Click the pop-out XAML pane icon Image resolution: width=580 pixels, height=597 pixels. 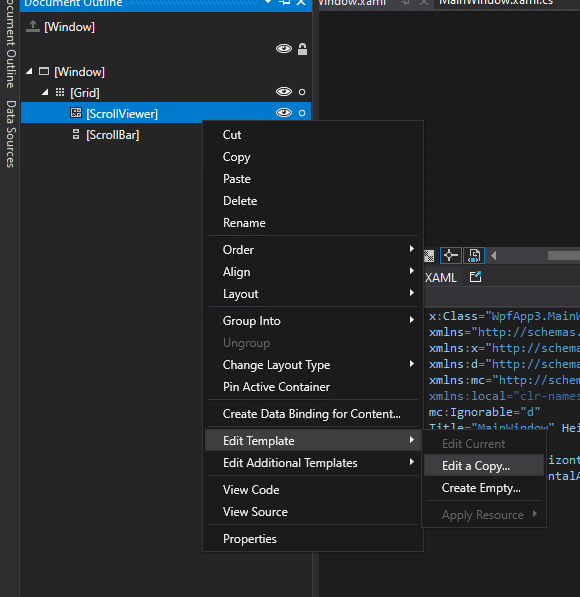[475, 277]
